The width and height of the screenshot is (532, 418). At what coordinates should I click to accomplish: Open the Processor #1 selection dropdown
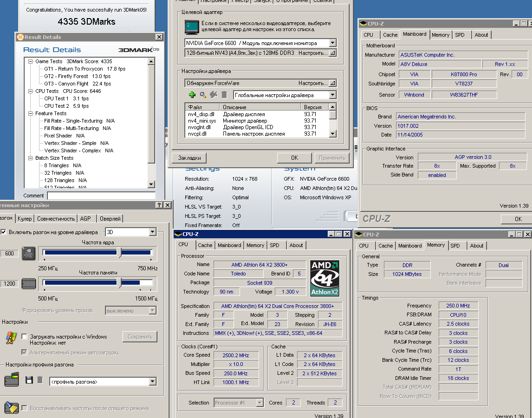point(260,403)
